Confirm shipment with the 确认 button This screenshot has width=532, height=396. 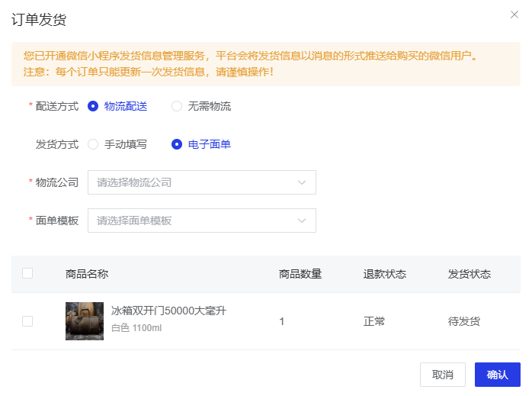(x=497, y=375)
